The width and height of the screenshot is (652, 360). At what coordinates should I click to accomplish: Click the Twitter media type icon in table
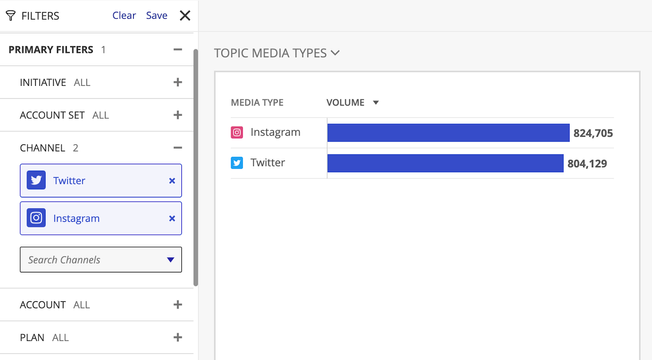pyautogui.click(x=237, y=163)
